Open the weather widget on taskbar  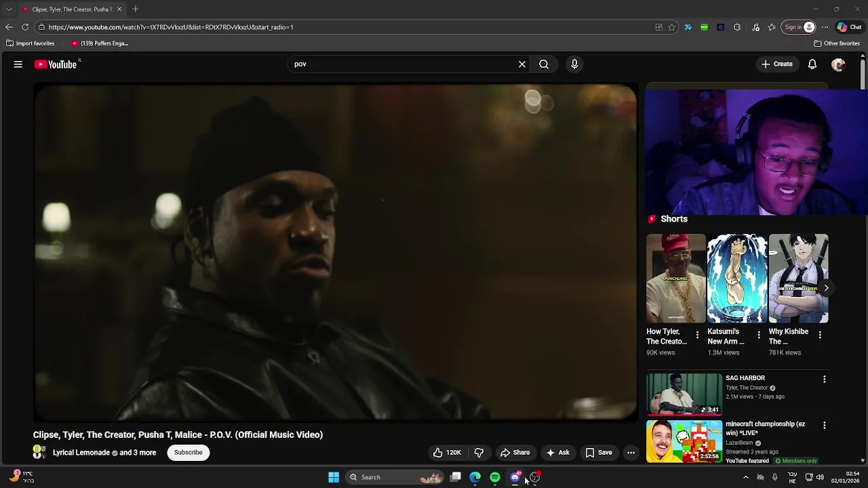click(x=20, y=477)
